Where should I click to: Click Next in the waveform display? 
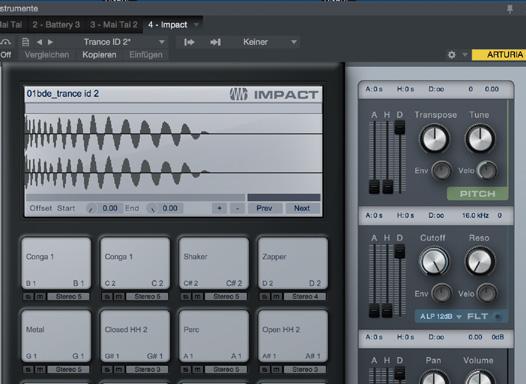tap(302, 208)
